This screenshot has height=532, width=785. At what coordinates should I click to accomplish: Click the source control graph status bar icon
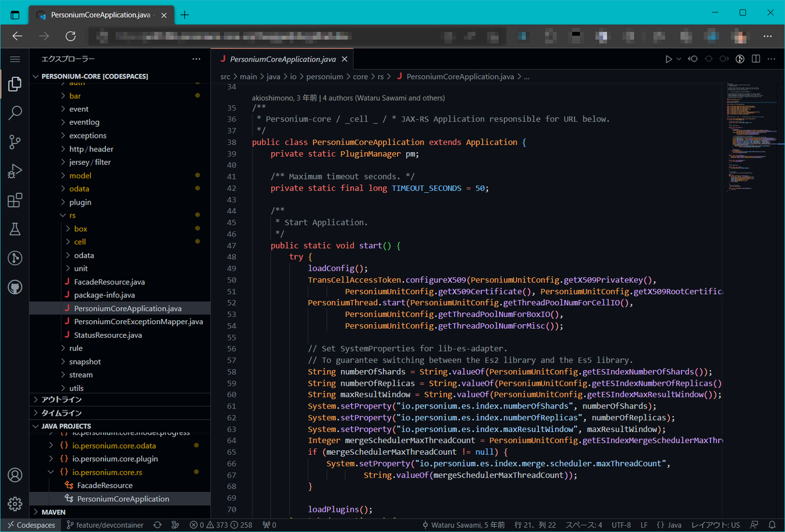point(175,525)
